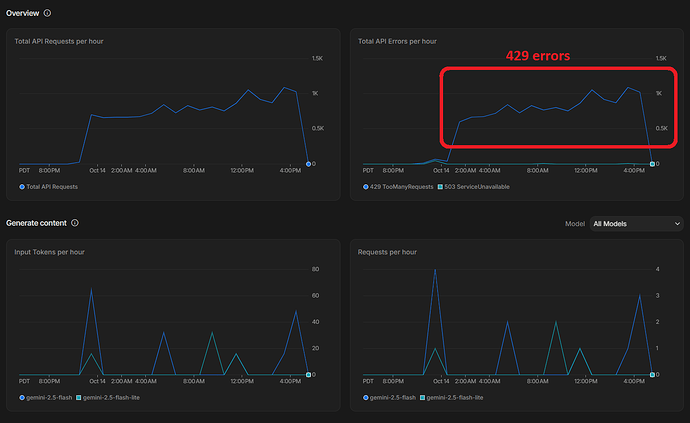The image size is (690, 423).
Task: Click the Total API Requests per hour title
Action: pos(59,41)
